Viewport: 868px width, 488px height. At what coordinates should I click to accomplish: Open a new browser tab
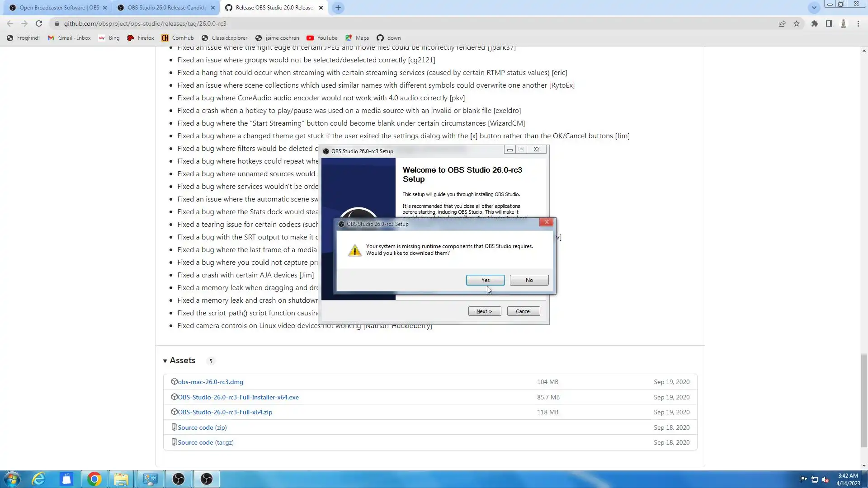(338, 8)
